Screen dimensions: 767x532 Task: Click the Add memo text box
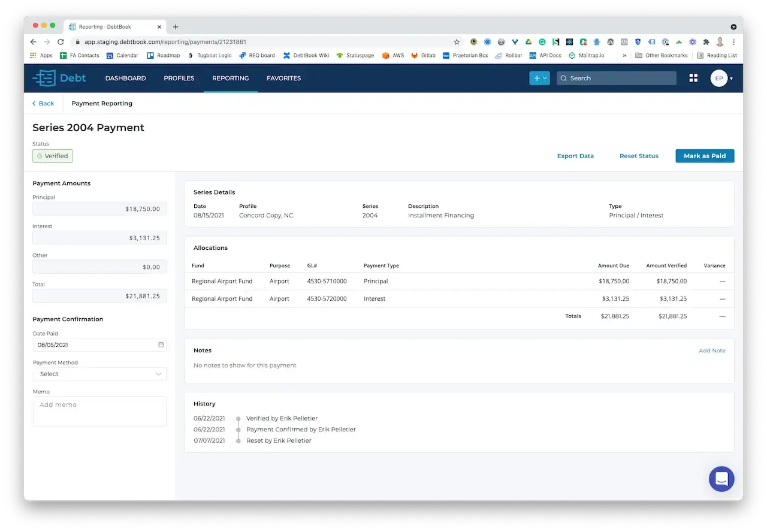pyautogui.click(x=99, y=411)
